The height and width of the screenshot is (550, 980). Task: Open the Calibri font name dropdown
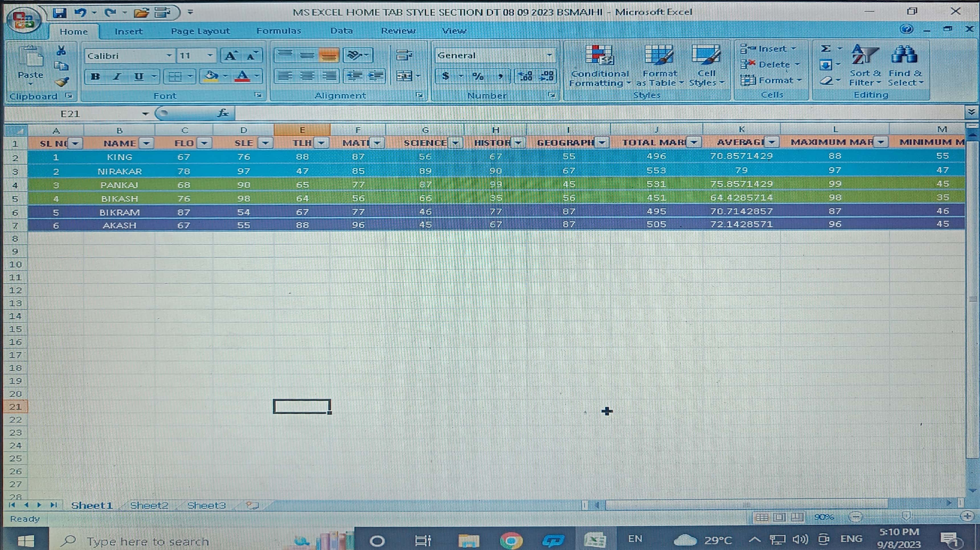(x=169, y=56)
